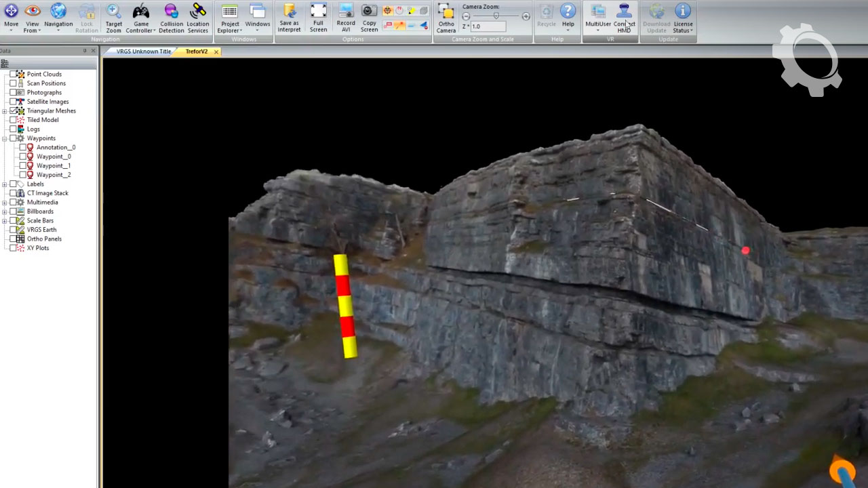
Task: Select the TreforV2 document tab
Action: [x=196, y=52]
